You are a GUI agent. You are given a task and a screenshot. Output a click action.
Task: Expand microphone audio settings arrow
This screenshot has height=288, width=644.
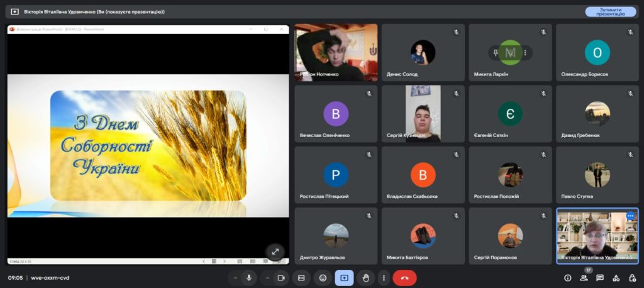(235, 277)
